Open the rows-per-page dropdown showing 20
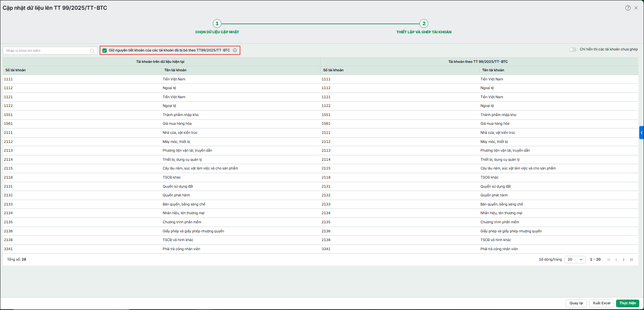The width and height of the screenshot is (644, 310). tap(575, 260)
